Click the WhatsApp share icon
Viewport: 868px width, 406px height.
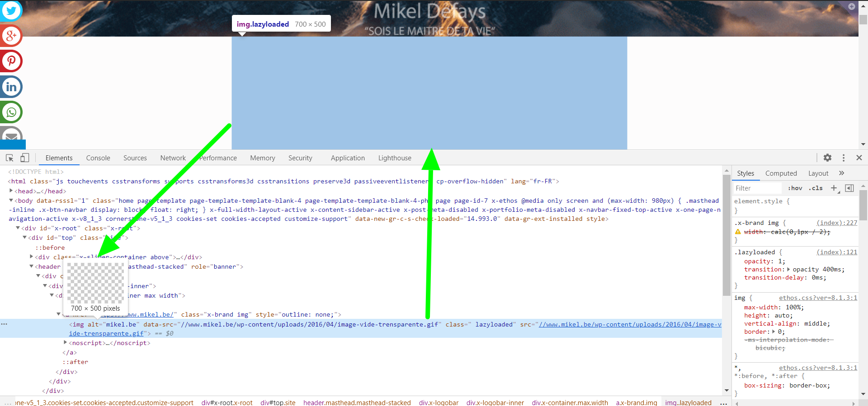point(11,112)
